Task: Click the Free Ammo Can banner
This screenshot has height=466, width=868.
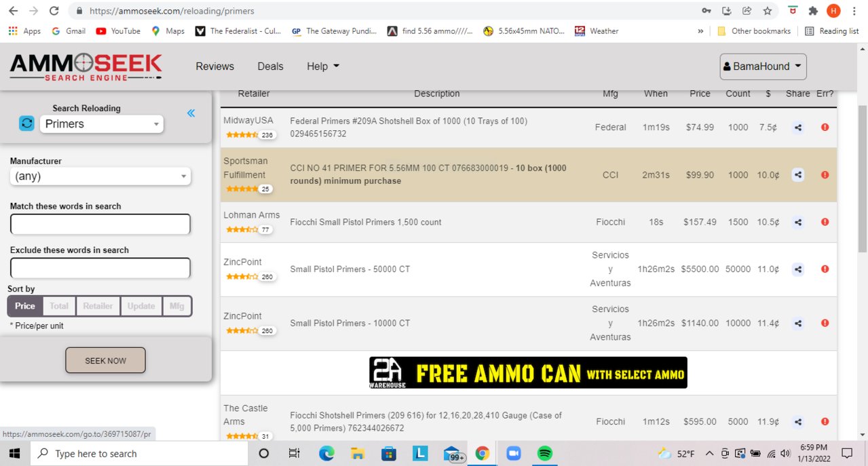Action: point(528,373)
